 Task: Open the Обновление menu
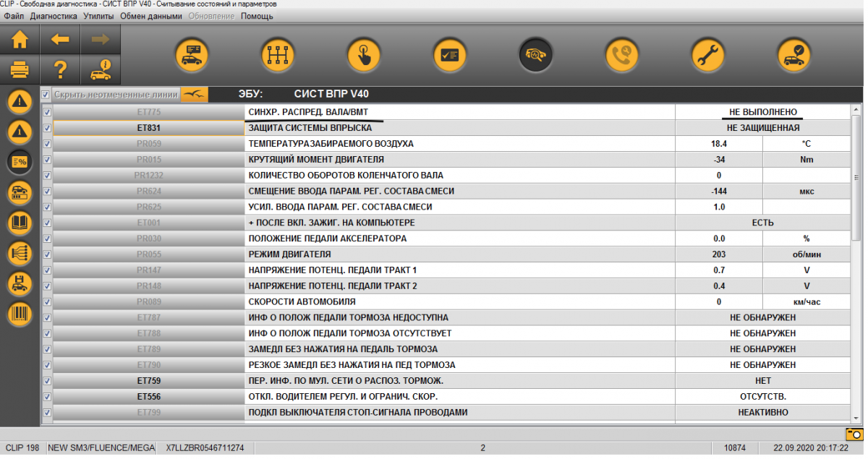pos(211,16)
